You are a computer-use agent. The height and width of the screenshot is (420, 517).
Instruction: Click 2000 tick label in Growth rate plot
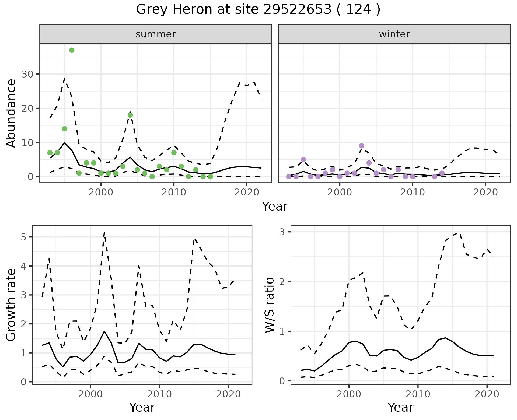pos(90,394)
